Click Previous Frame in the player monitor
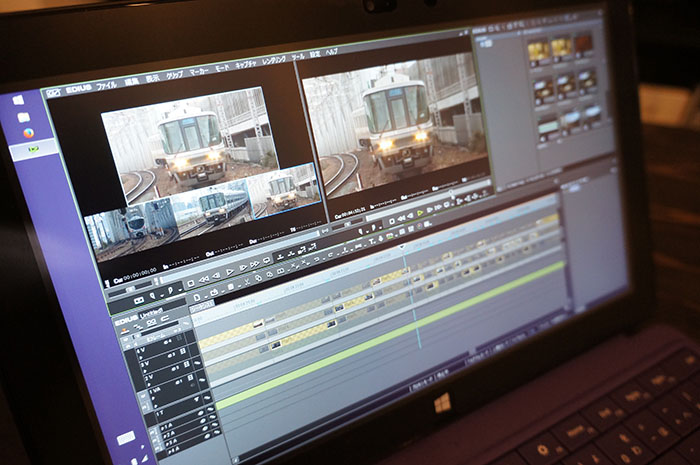The width and height of the screenshot is (700, 465). [217, 276]
